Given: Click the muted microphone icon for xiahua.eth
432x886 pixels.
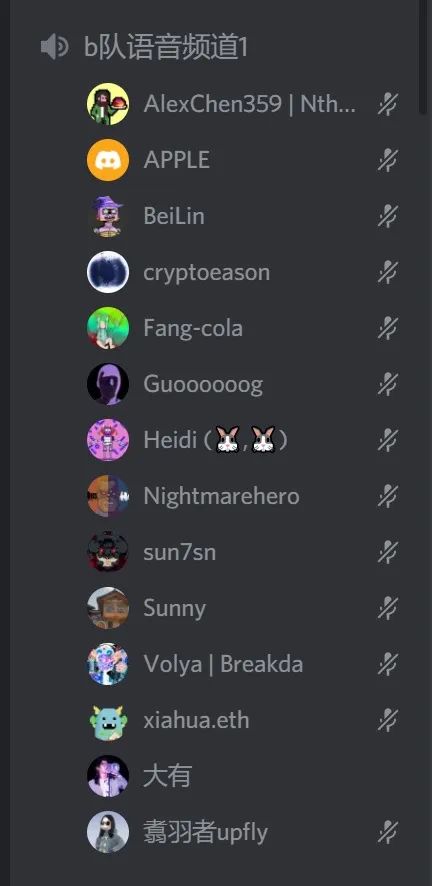Looking at the screenshot, I should tap(388, 720).
